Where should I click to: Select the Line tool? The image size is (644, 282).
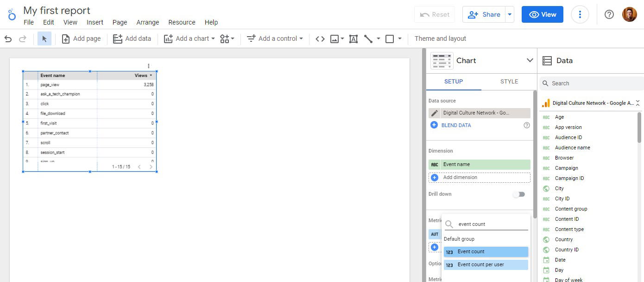369,38
